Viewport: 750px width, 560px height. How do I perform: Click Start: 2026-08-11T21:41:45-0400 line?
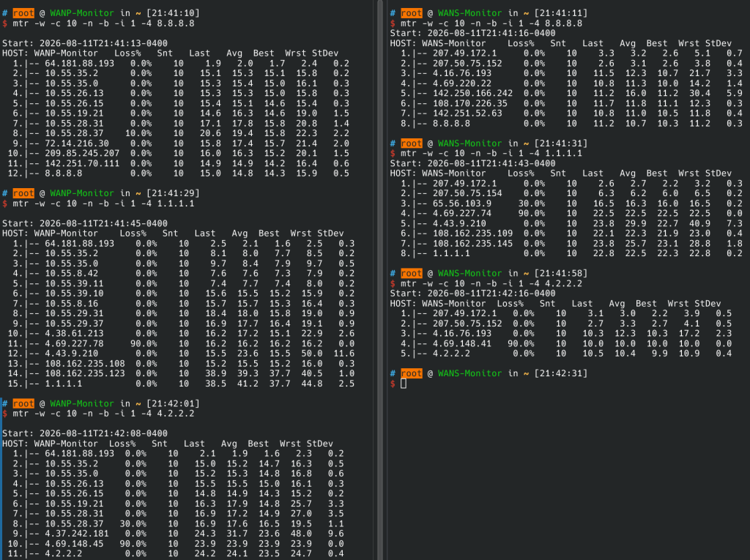tap(85, 223)
